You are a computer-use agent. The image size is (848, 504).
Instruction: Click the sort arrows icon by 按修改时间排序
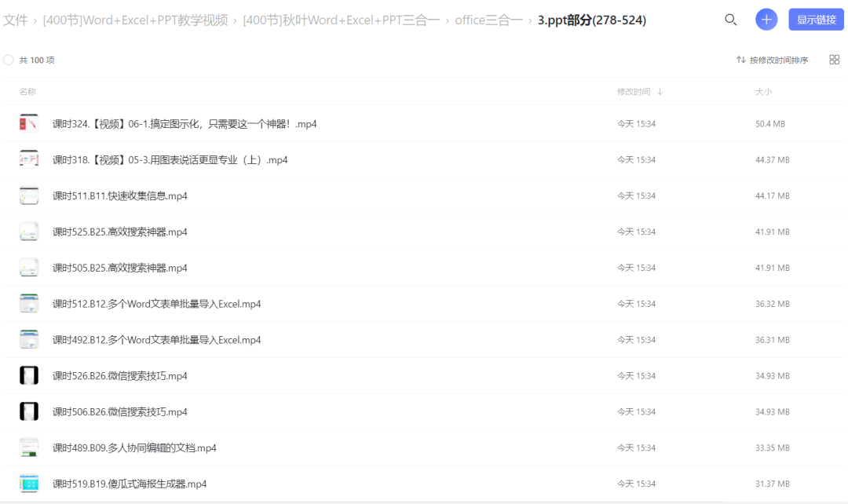coord(741,60)
